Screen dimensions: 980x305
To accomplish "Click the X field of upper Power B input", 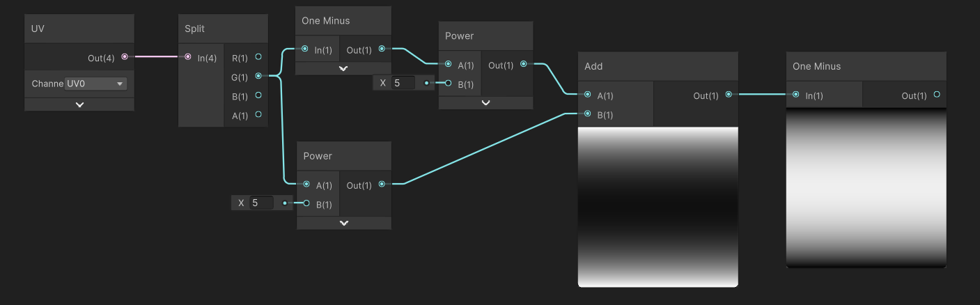I will point(403,83).
